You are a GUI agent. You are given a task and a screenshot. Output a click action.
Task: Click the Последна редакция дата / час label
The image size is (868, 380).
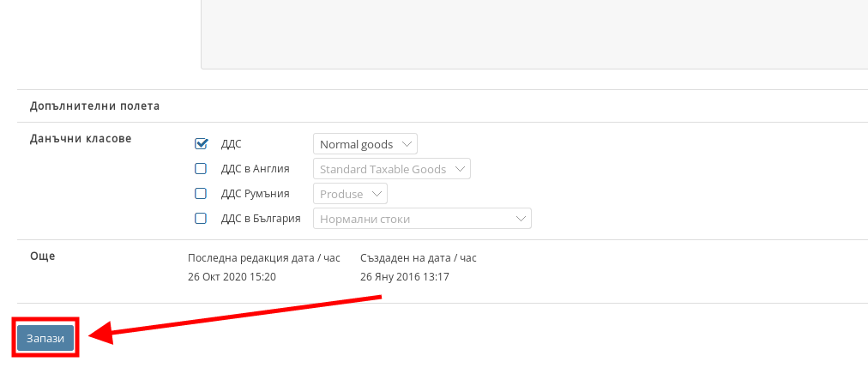[264, 257]
